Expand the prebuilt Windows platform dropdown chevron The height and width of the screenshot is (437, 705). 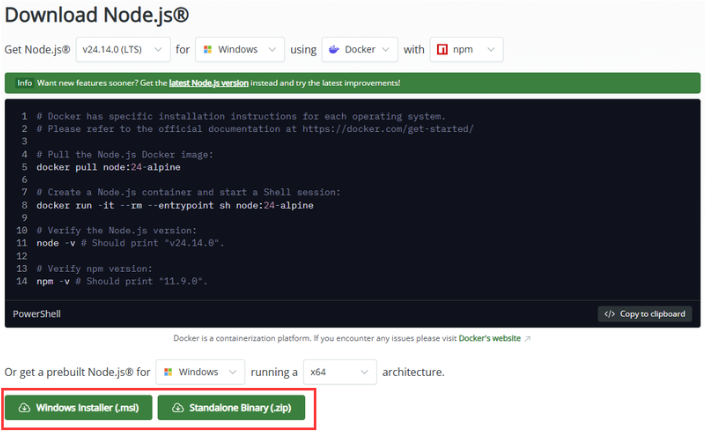pyautogui.click(x=232, y=372)
